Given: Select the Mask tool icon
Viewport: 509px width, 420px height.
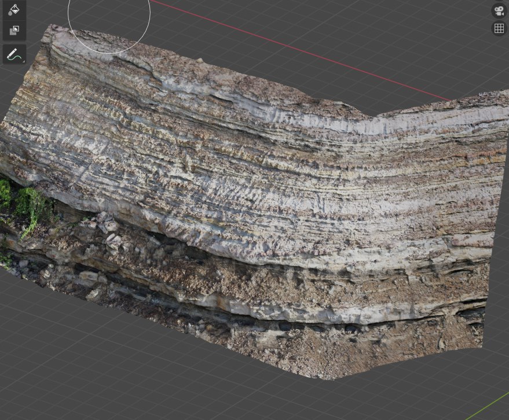Looking at the screenshot, I should (14, 31).
